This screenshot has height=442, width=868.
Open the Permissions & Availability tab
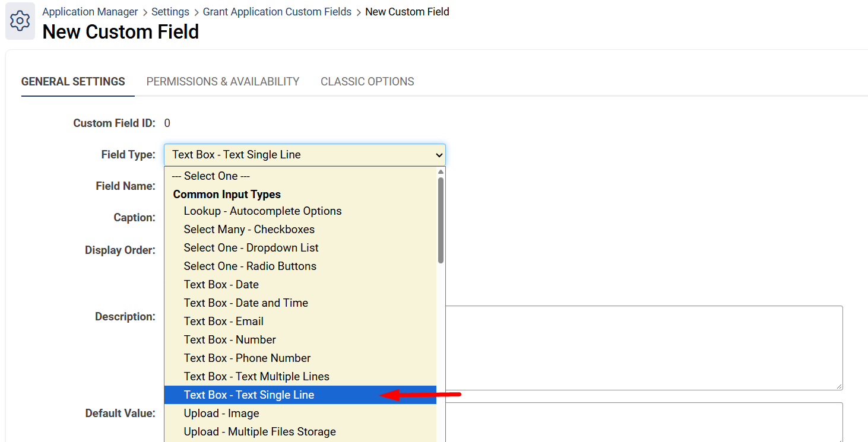coord(223,82)
